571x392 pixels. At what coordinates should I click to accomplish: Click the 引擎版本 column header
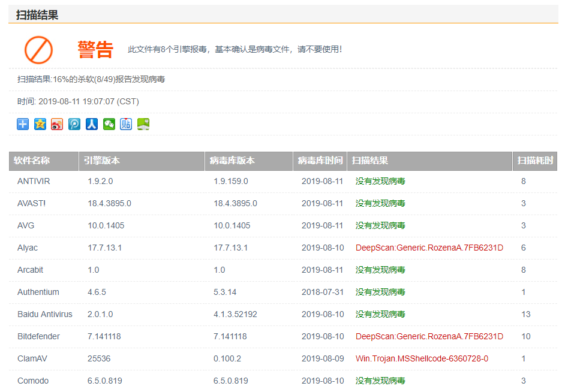click(142, 161)
